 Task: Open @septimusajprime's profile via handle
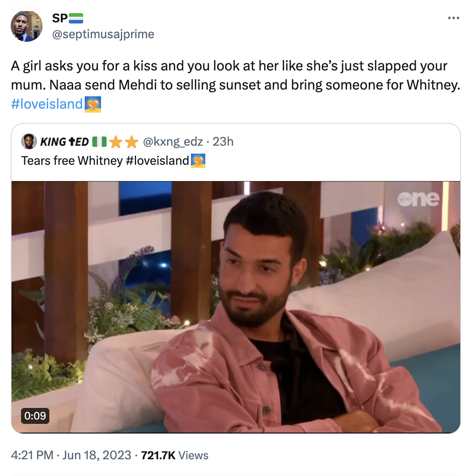tap(104, 34)
